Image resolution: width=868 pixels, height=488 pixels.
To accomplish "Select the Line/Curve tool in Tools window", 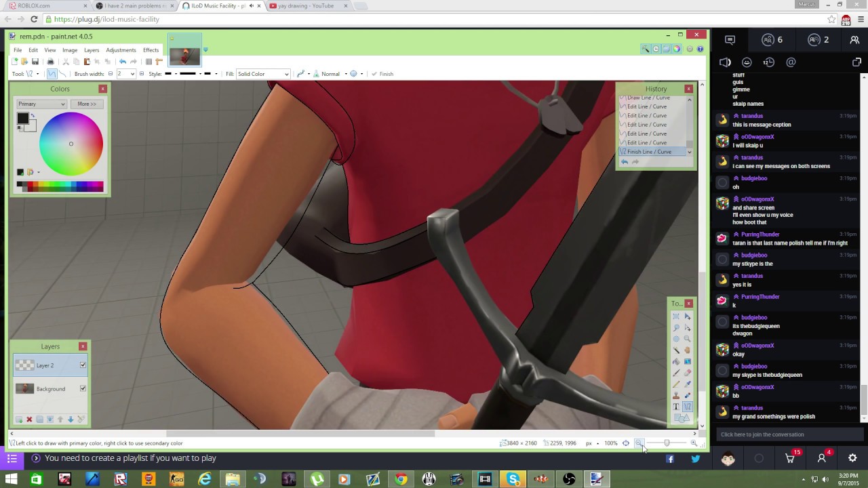I will (687, 407).
